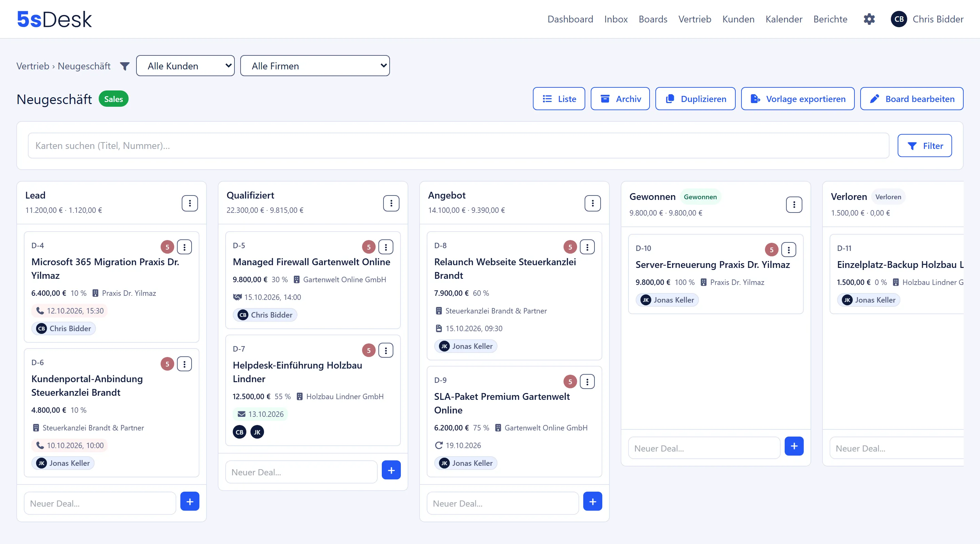Viewport: 980px width, 544px height.
Task: Click Vorlage exportieren button
Action: click(798, 99)
